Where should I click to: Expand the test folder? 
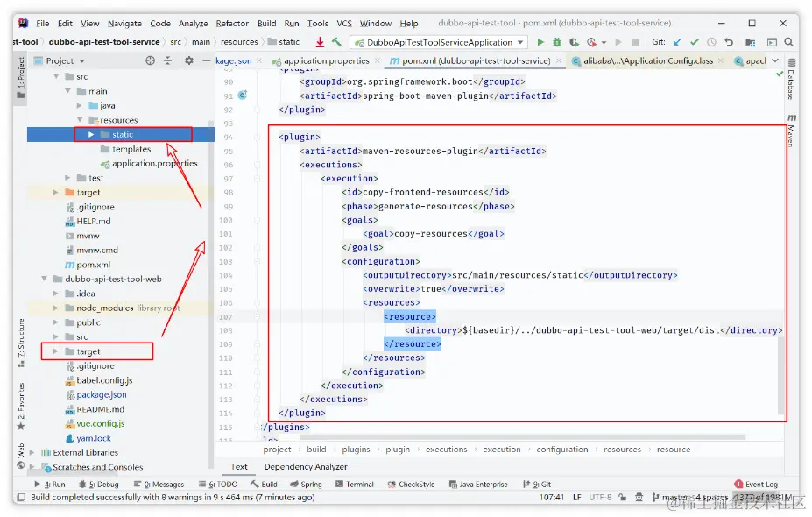click(67, 178)
